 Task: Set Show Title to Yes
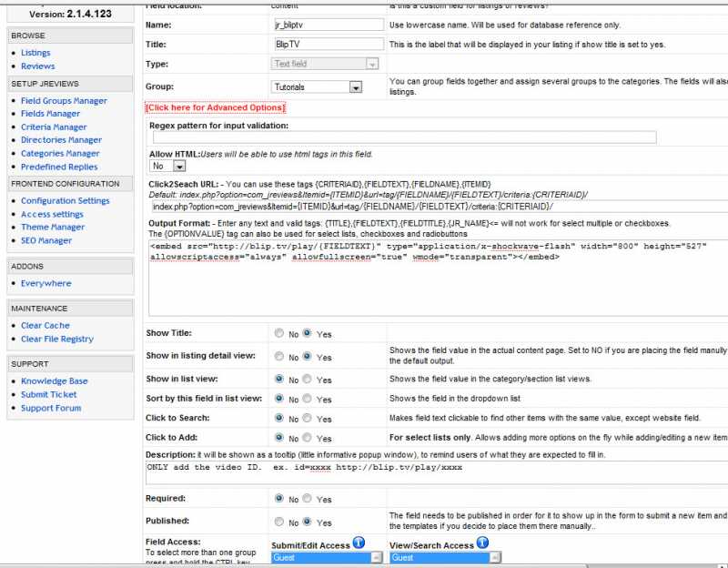tap(307, 333)
